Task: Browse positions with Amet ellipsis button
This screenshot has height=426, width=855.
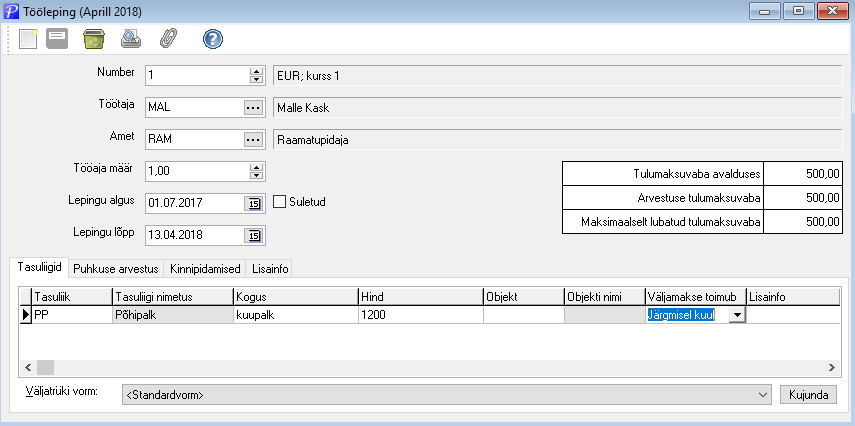Action: pos(252,140)
